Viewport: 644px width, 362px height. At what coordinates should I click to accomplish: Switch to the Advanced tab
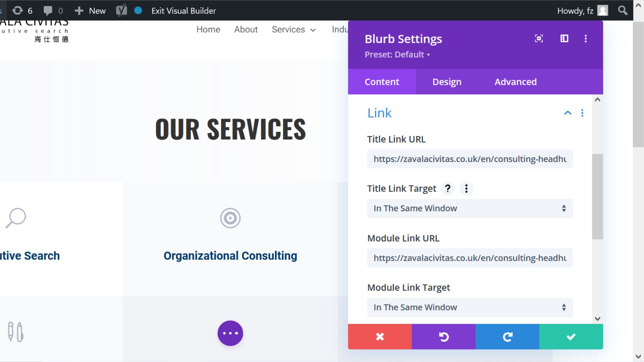tap(515, 82)
